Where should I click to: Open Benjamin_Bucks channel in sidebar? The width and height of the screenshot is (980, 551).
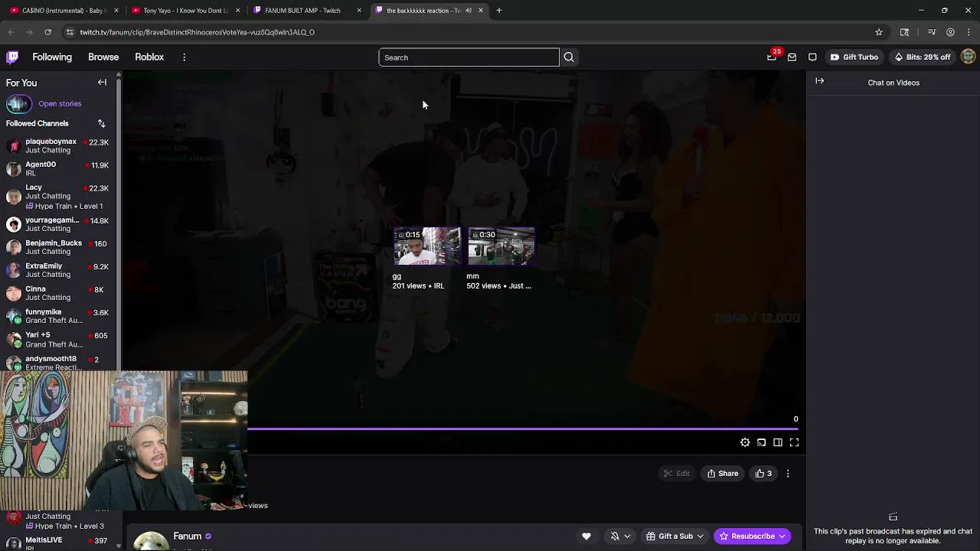point(57,247)
